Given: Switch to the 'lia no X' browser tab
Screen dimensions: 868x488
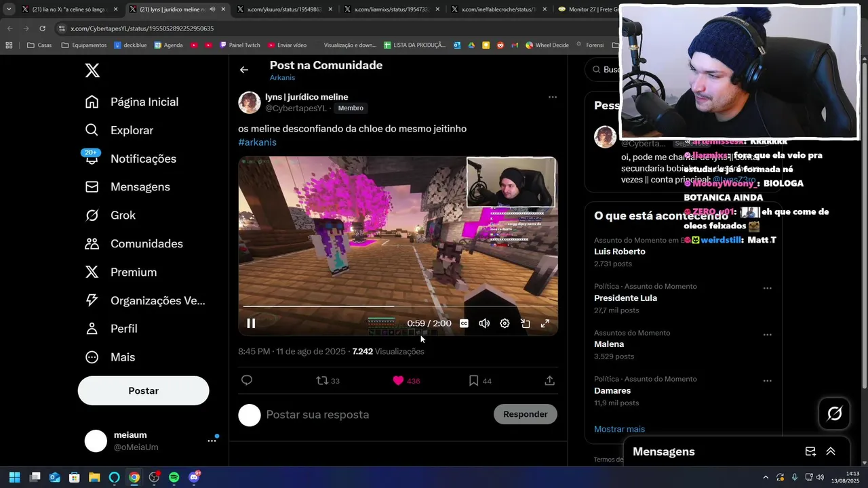Looking at the screenshot, I should [69, 9].
